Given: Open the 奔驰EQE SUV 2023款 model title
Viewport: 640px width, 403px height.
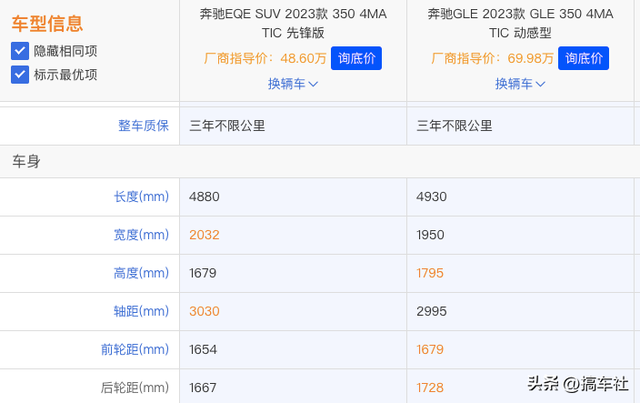Looking at the screenshot, I should (x=293, y=23).
